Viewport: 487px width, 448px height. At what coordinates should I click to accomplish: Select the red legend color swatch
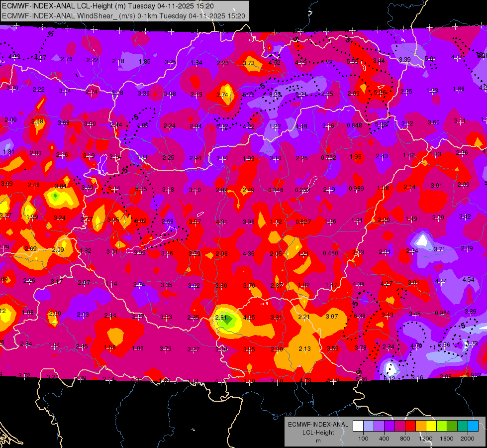410,426
